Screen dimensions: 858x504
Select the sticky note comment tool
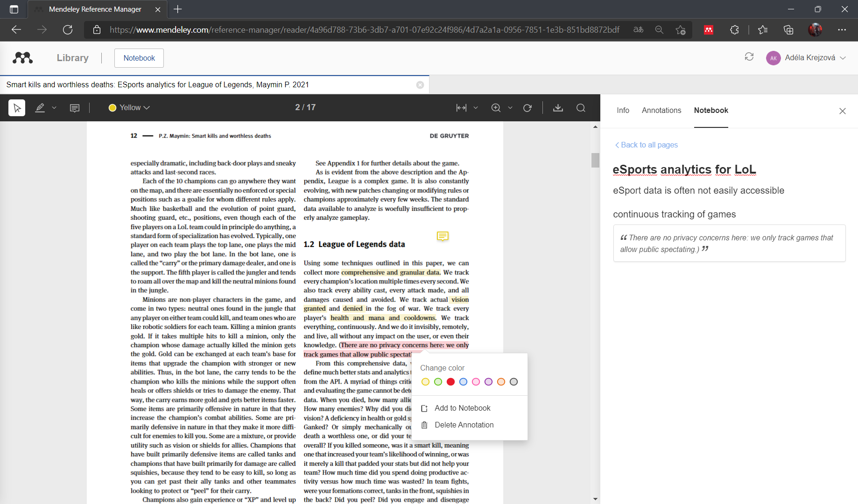[74, 108]
